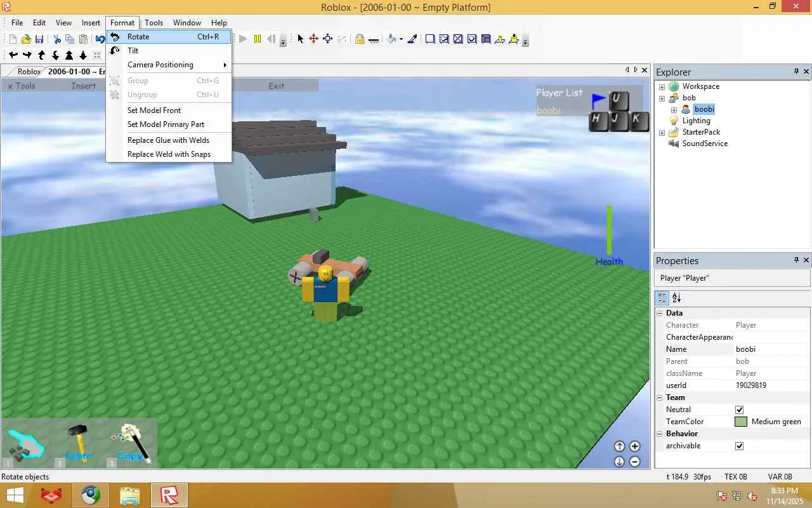Save the place using the floppy disk icon
This screenshot has width=812, height=508.
(x=39, y=39)
